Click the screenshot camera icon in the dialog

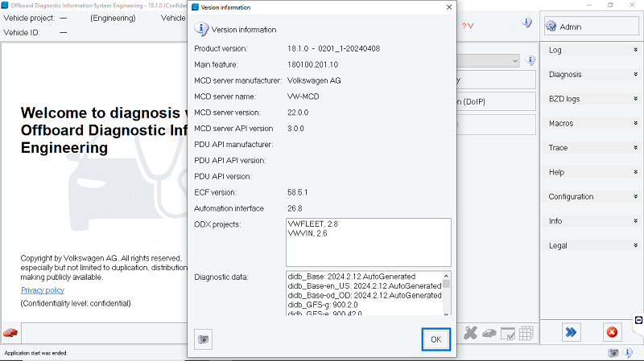coord(204,339)
